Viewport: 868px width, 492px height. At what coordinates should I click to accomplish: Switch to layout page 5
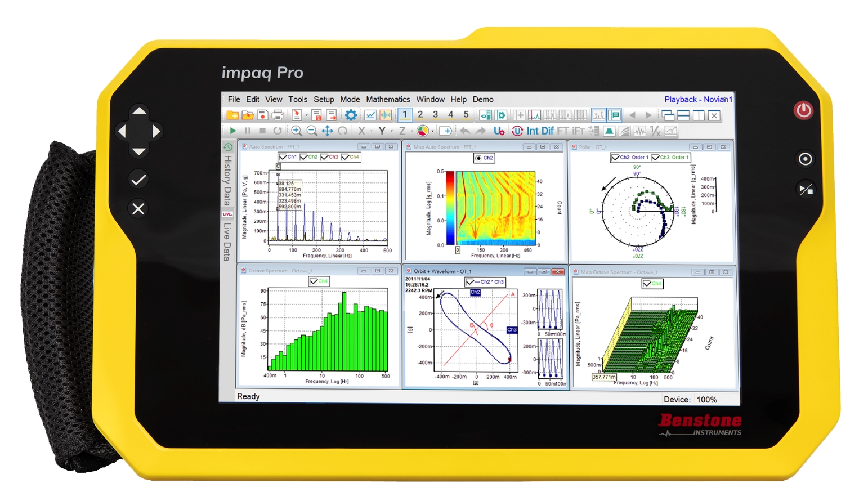(x=466, y=115)
